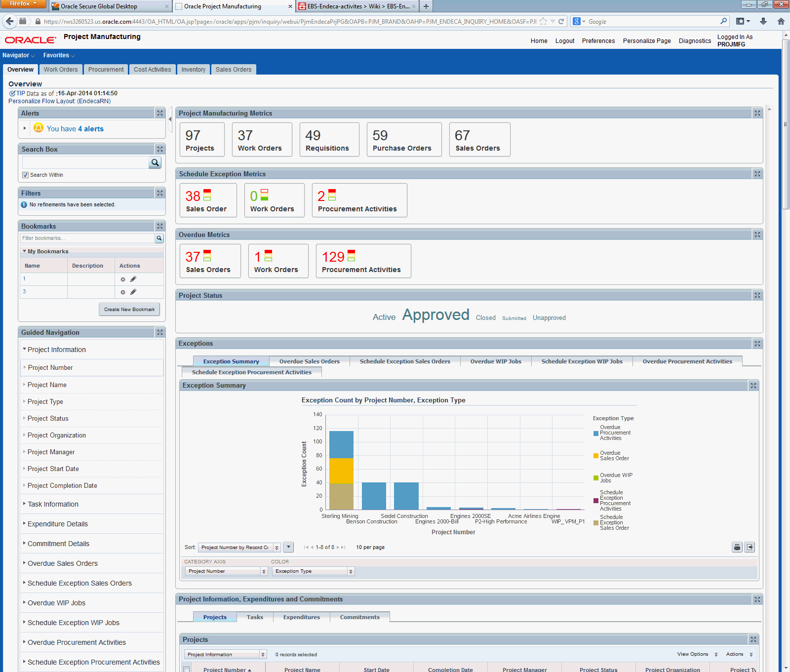790x672 pixels.
Task: Expand Task Information in Guided Navigation
Action: 24,504
